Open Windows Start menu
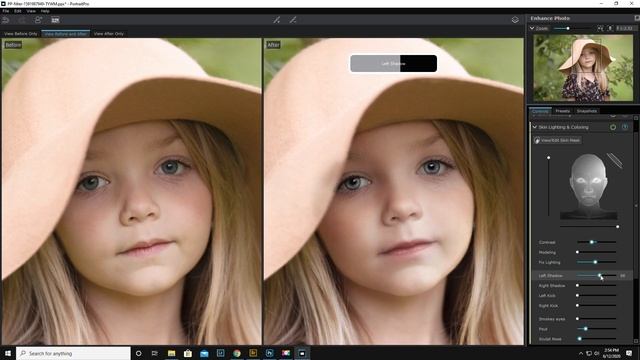 pos(8,353)
